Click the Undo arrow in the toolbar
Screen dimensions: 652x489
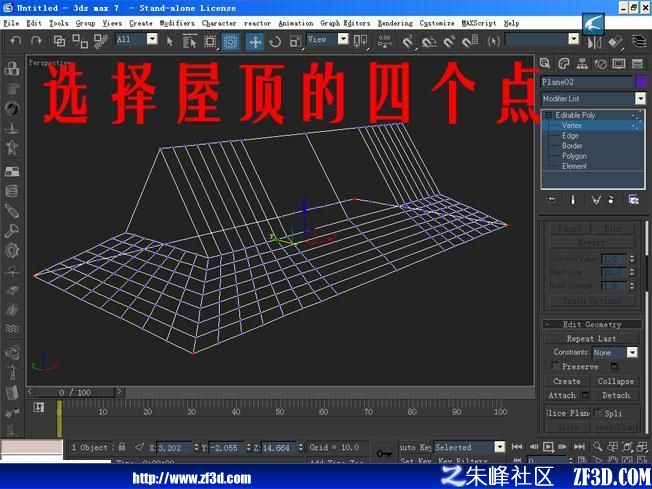point(16,41)
